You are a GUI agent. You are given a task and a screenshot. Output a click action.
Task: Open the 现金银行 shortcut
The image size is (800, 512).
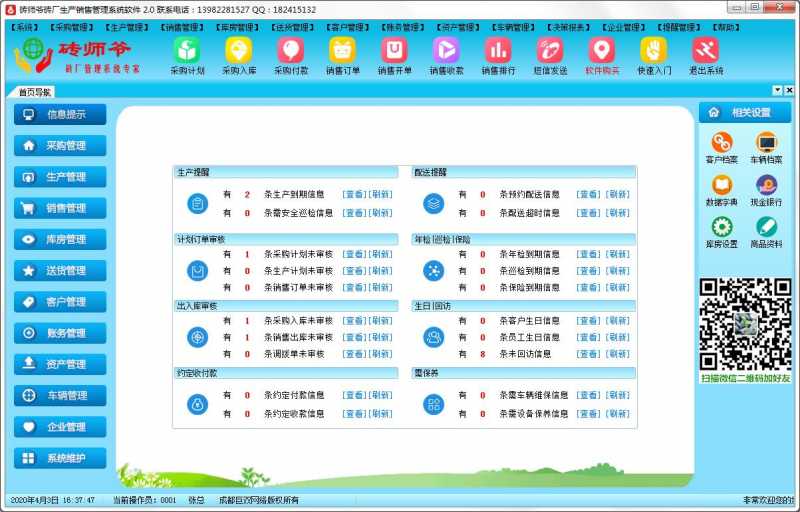click(766, 189)
